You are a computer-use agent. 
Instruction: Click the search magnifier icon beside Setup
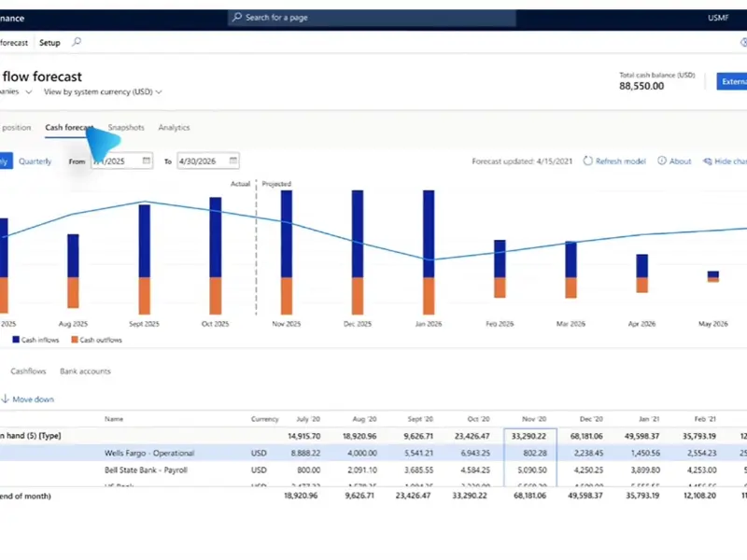77,42
